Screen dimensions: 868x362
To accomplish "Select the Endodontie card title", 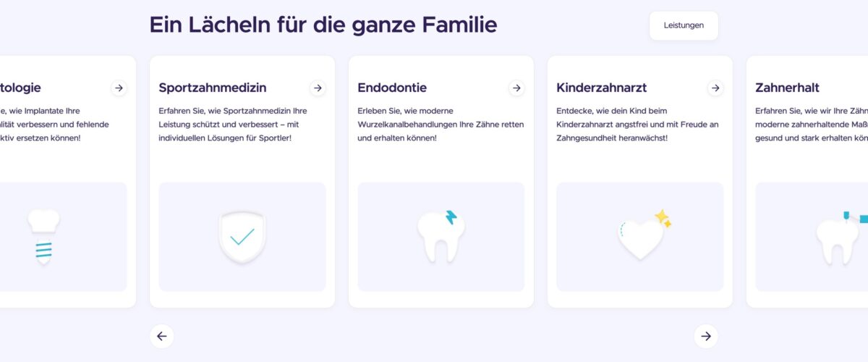I will pyautogui.click(x=392, y=88).
